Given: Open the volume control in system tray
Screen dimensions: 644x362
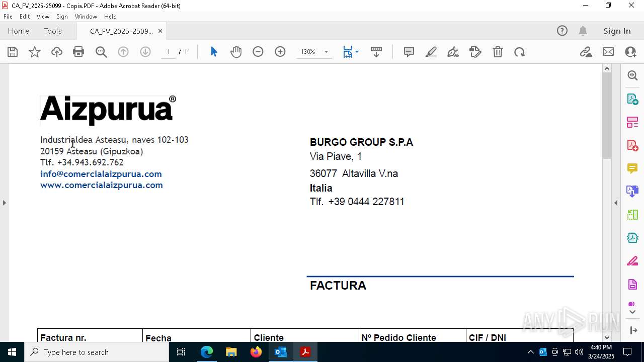Looking at the screenshot, I should click(x=579, y=352).
